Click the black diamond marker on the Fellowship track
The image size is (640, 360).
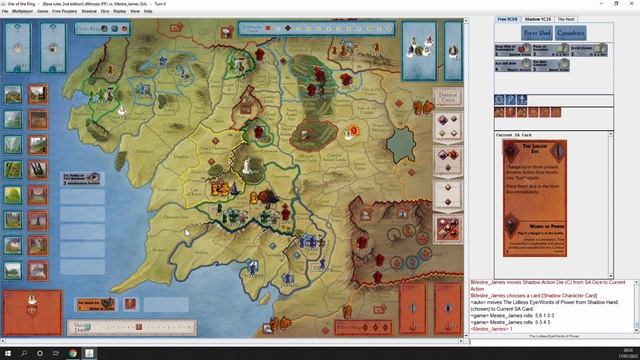(x=288, y=28)
